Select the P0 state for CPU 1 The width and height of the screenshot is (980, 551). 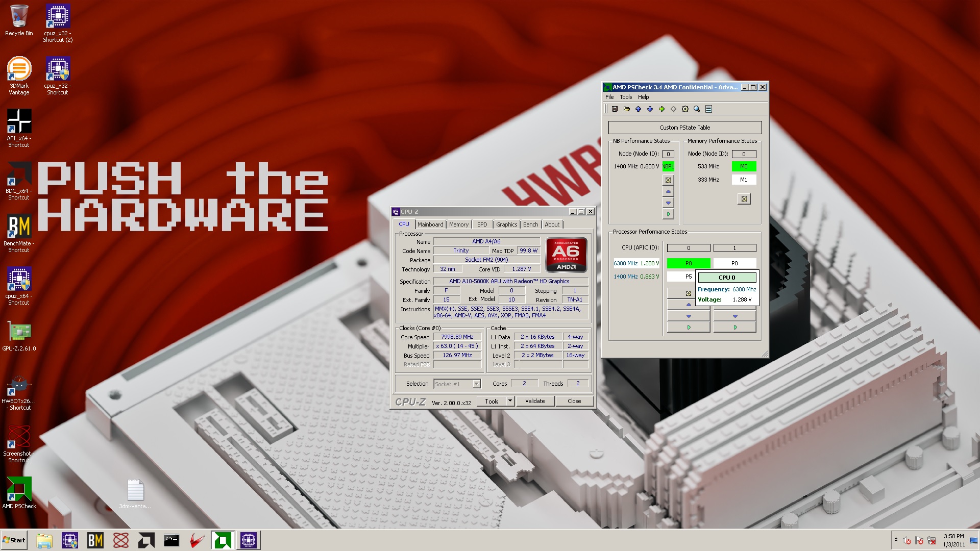tap(734, 263)
